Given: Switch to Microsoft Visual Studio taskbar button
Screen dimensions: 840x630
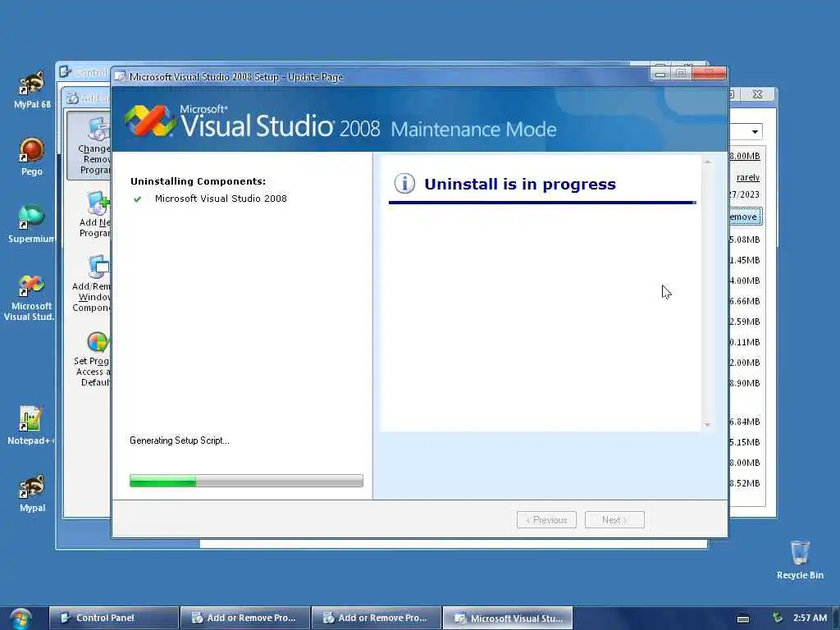Looking at the screenshot, I should (x=507, y=618).
